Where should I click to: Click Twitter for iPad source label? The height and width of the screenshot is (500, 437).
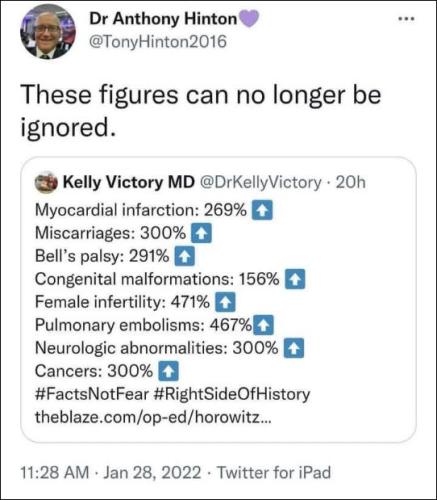point(274,472)
